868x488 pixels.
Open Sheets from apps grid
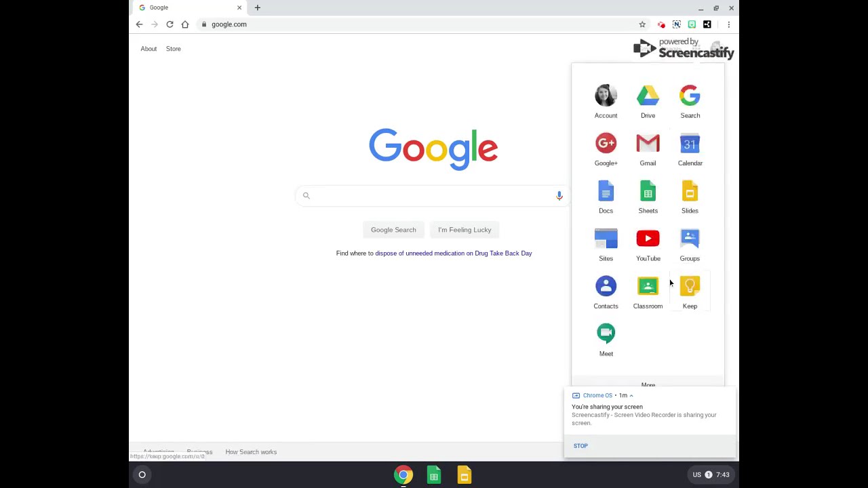point(648,197)
